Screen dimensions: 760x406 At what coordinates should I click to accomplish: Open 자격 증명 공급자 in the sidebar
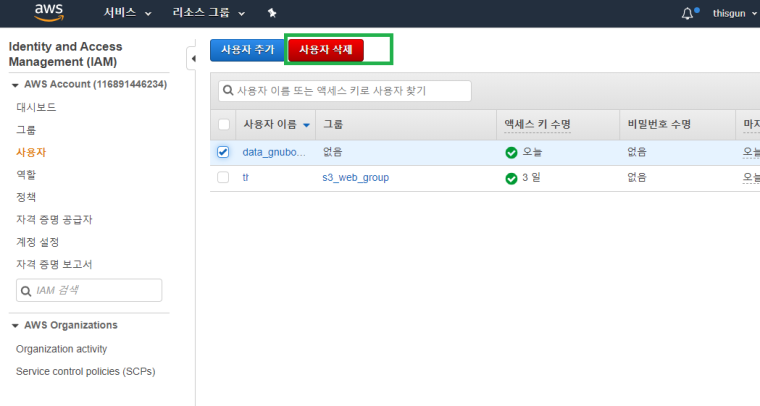(54, 219)
